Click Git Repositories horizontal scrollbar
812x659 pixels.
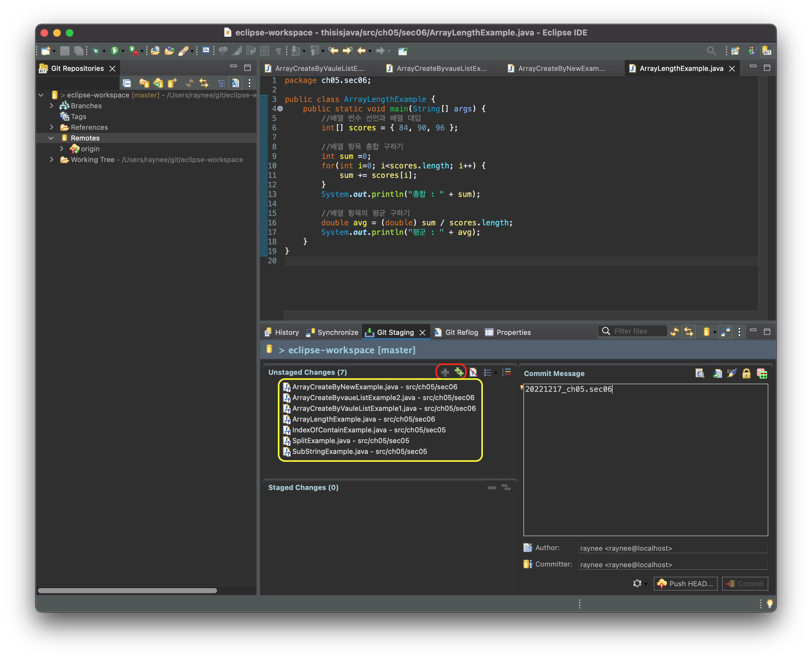point(128,590)
